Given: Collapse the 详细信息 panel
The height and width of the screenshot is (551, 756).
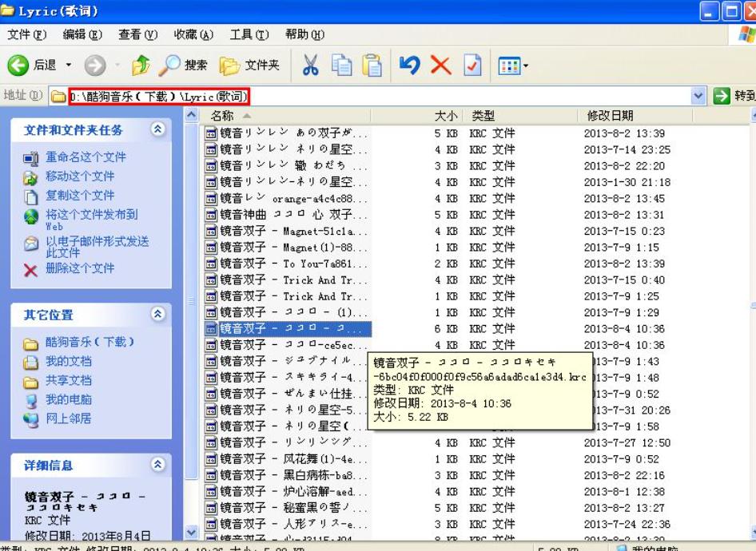Looking at the screenshot, I should [x=158, y=465].
